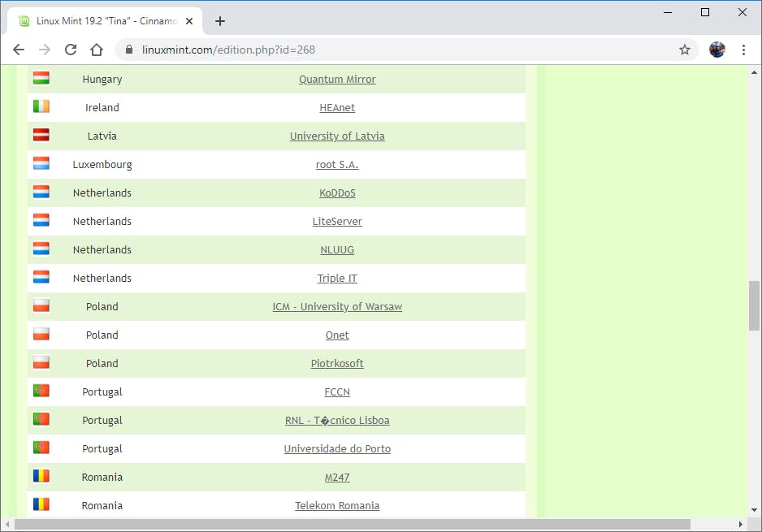Click the flag in RNL Lisboa row
762x532 pixels.
41,419
